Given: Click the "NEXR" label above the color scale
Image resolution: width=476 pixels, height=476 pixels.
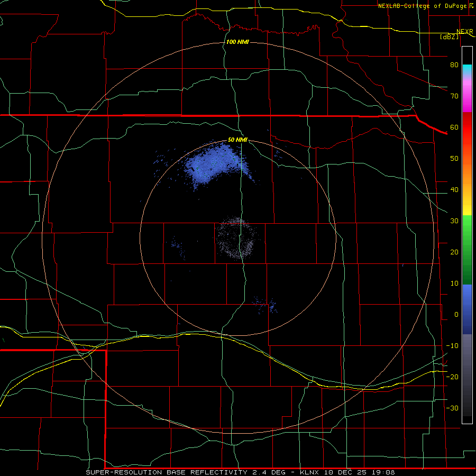Looking at the screenshot, I should (x=465, y=32).
